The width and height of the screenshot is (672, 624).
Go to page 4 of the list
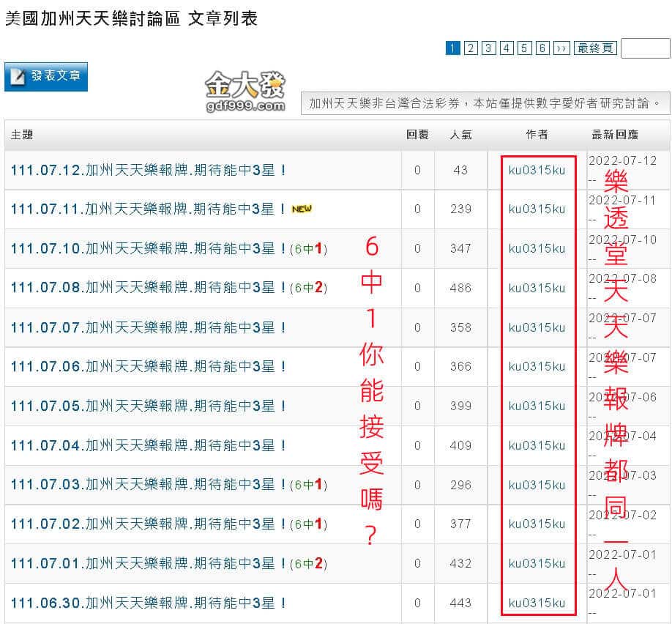point(507,48)
